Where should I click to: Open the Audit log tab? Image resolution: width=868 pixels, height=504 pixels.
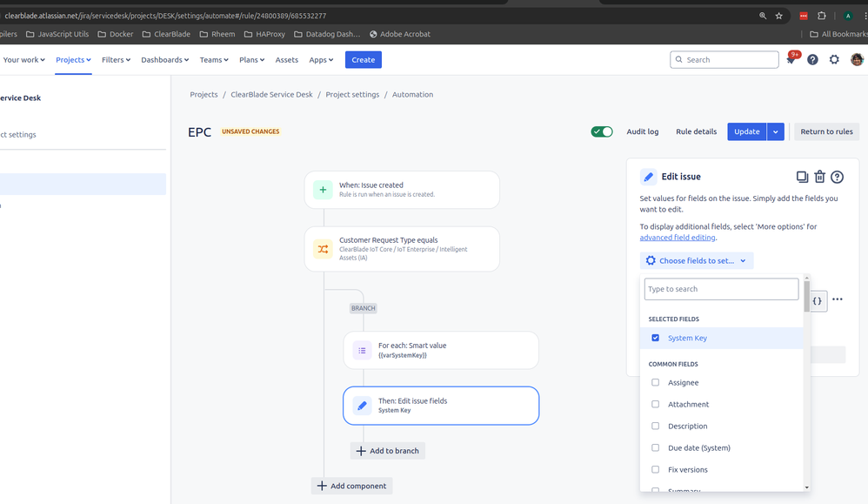[x=643, y=131]
